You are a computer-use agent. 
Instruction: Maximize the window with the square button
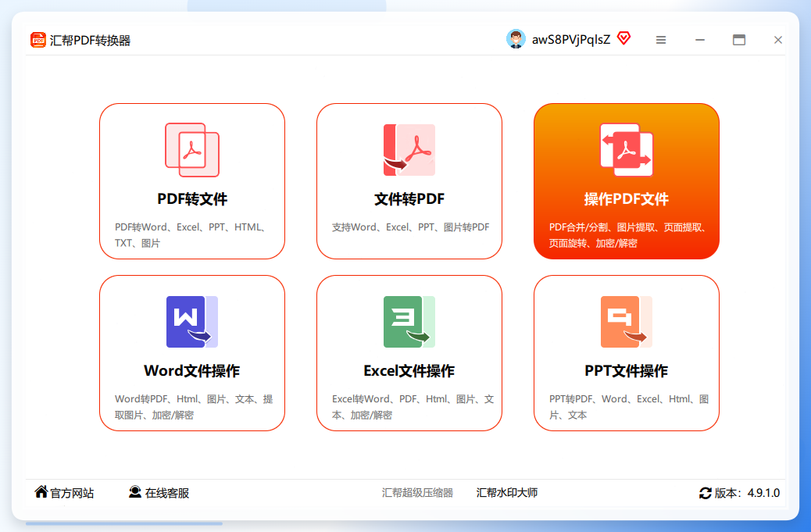739,40
